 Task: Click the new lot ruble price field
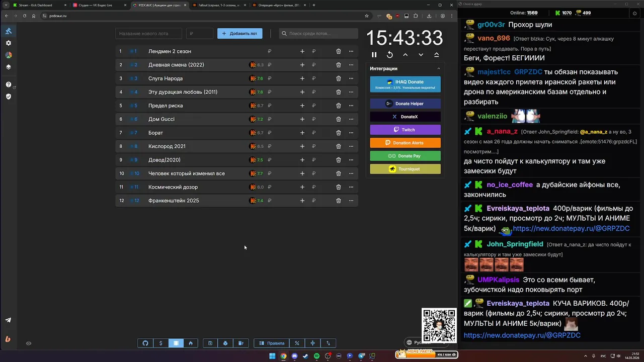coord(200,34)
